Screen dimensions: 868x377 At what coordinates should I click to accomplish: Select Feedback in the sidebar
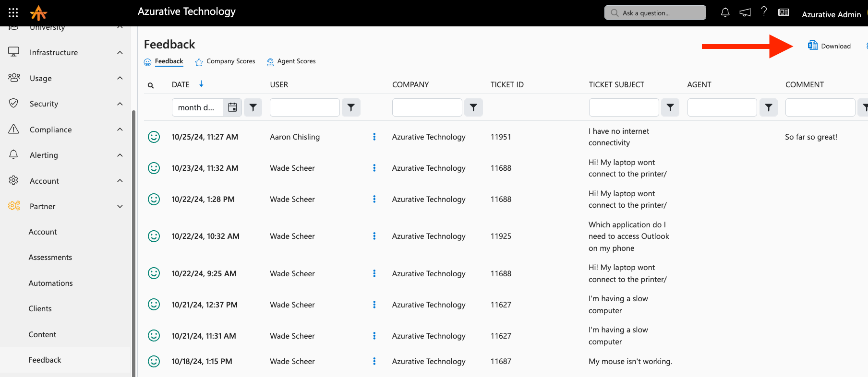[45, 360]
